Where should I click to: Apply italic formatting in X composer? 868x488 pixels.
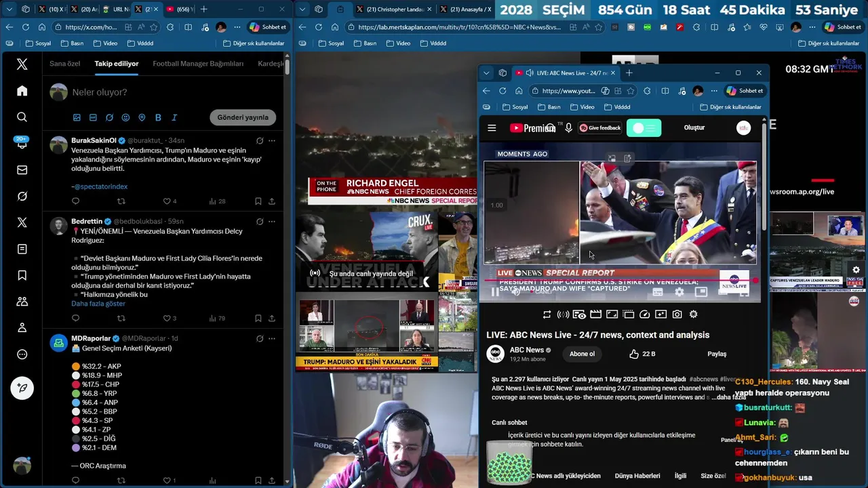(174, 117)
